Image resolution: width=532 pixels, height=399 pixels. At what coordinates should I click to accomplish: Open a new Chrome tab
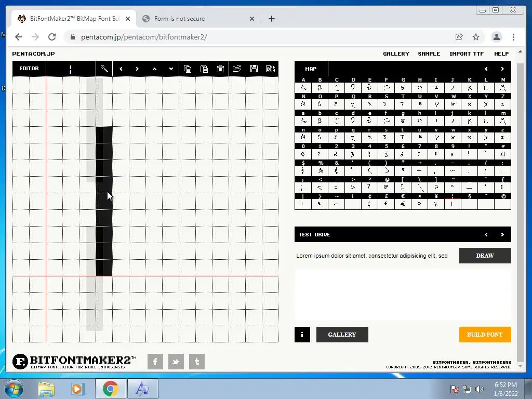click(x=271, y=19)
